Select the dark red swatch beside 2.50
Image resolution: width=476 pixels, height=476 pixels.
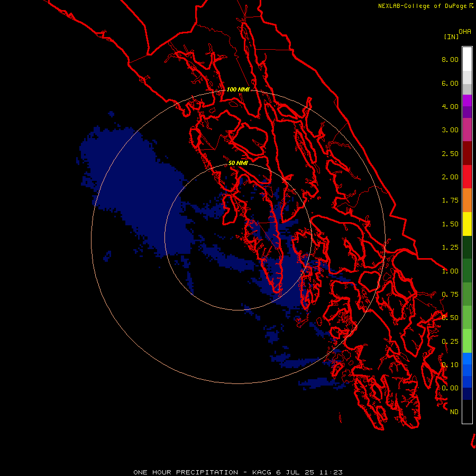pyautogui.click(x=467, y=153)
